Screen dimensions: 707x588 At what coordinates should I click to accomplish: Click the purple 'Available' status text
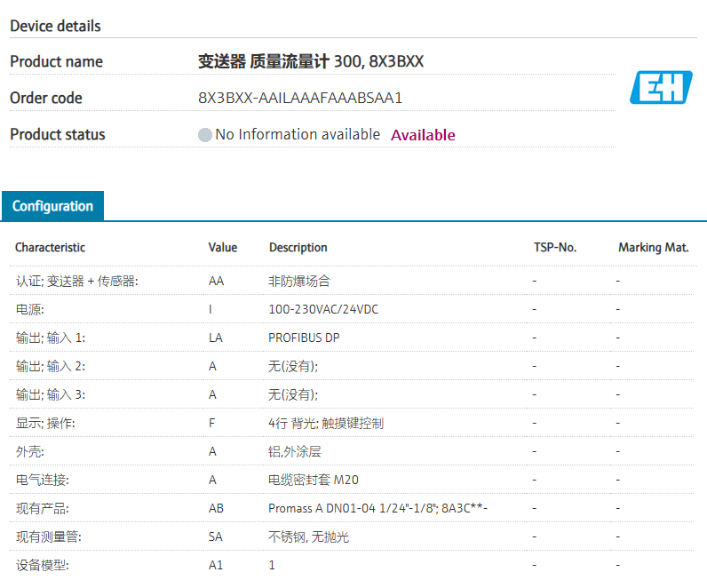pos(423,135)
